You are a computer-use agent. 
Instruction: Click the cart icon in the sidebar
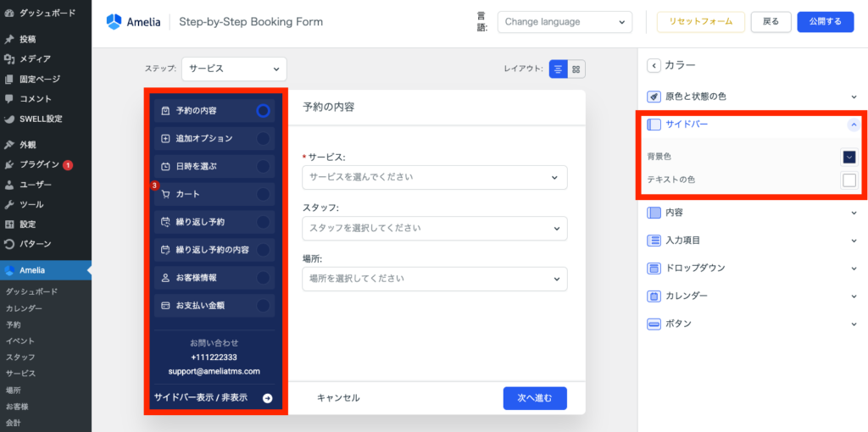tap(165, 194)
